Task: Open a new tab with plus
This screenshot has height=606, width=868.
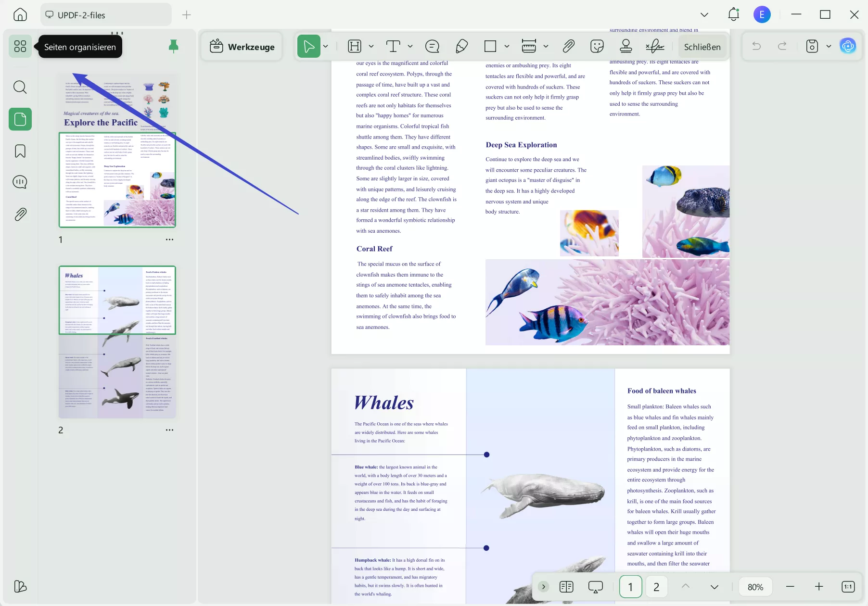Action: [187, 15]
